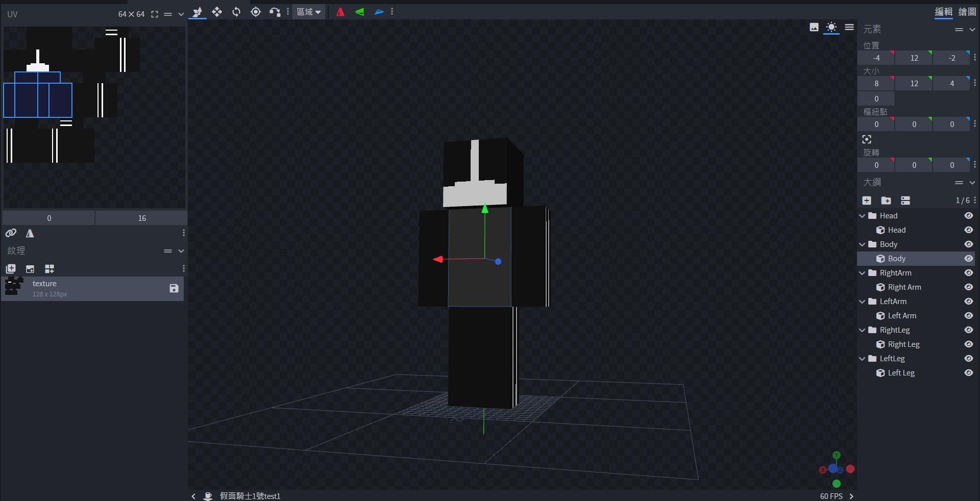Click the project name 假面騎士1號test1

pyautogui.click(x=251, y=496)
